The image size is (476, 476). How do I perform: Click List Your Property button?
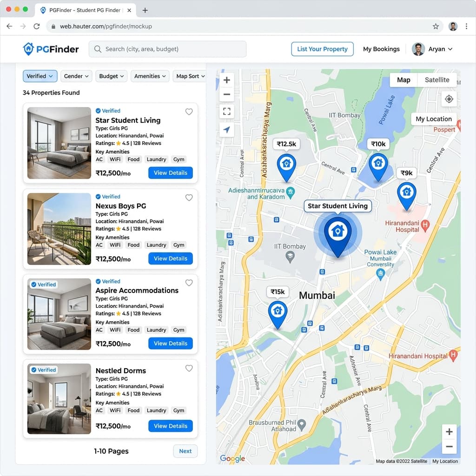pyautogui.click(x=322, y=49)
